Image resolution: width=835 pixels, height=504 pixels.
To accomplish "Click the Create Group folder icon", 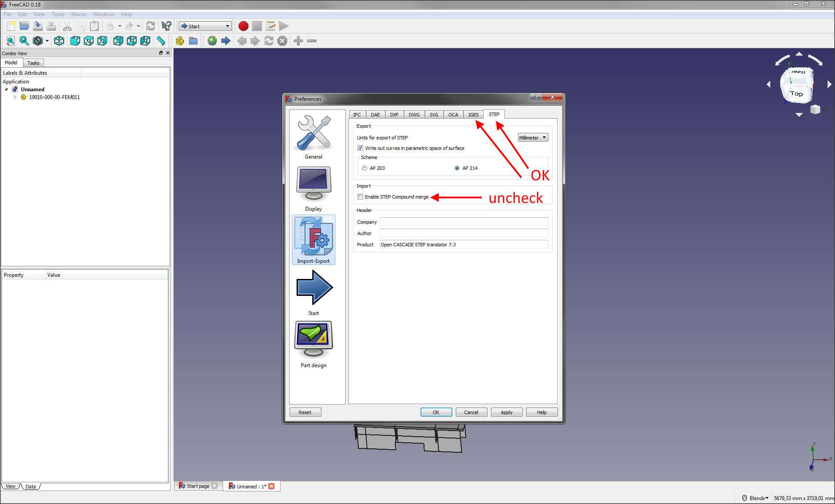I will pyautogui.click(x=194, y=41).
